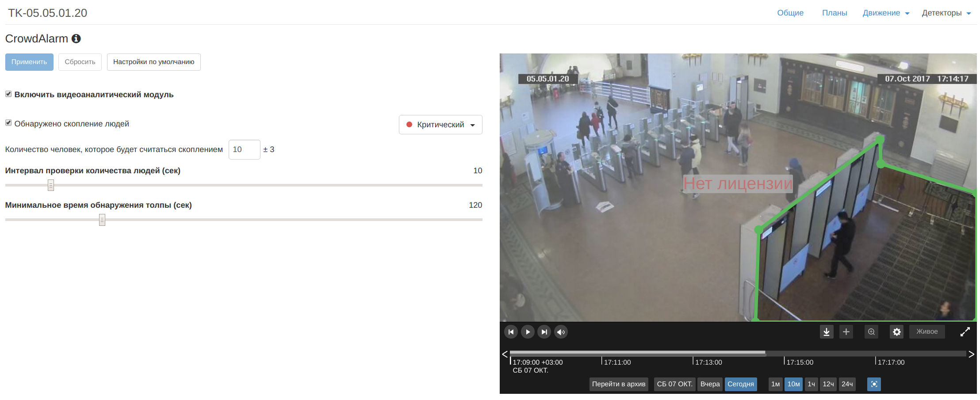Click the interval check slider handle
Image resolution: width=980 pixels, height=400 pixels.
point(51,185)
